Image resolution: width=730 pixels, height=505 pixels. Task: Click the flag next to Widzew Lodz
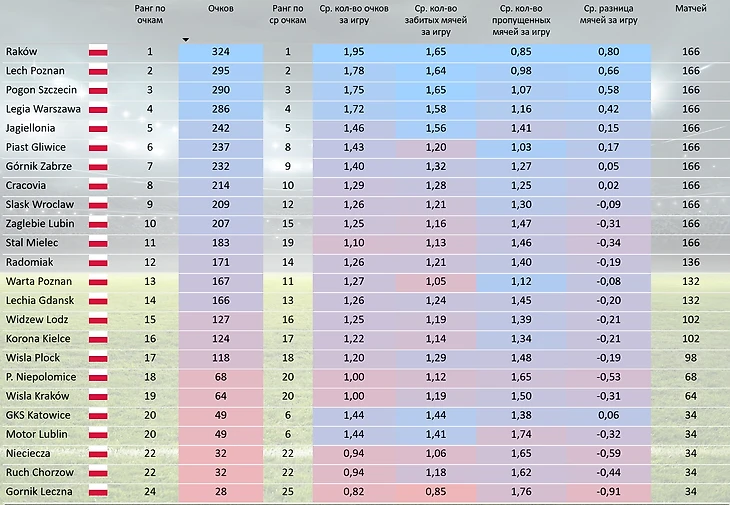tap(99, 319)
